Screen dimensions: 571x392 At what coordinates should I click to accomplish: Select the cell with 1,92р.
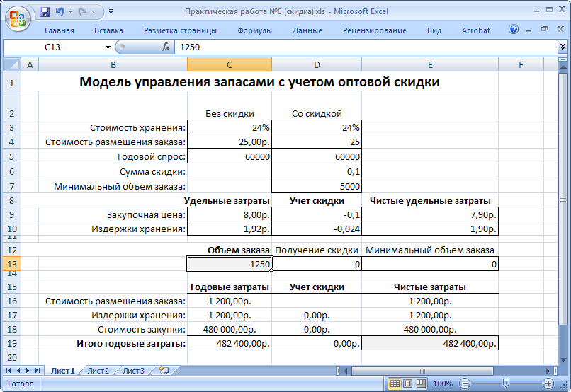230,229
